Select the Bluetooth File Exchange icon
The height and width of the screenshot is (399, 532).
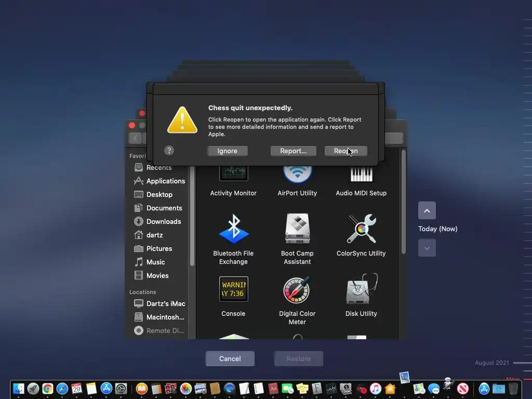point(233,229)
